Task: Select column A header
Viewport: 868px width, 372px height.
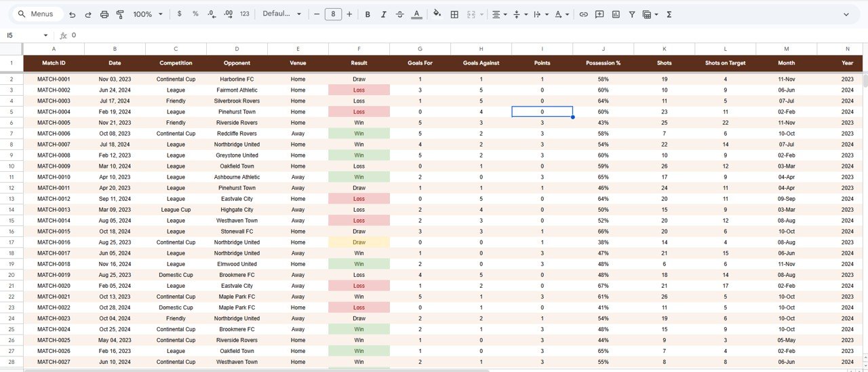Action: coord(54,49)
